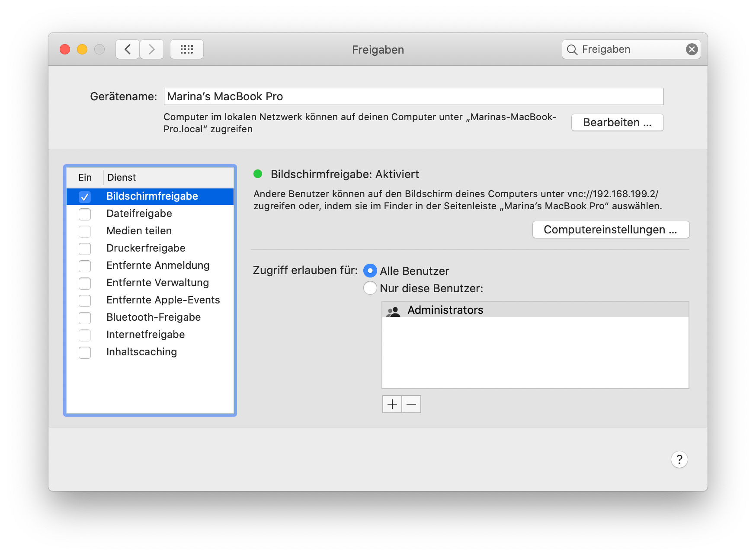Click inside the Freigaben search field
The height and width of the screenshot is (555, 756).
pyautogui.click(x=631, y=49)
